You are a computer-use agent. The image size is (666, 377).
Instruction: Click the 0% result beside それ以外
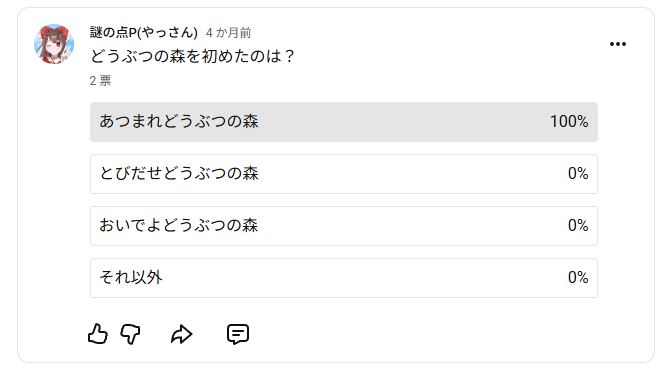(x=578, y=278)
